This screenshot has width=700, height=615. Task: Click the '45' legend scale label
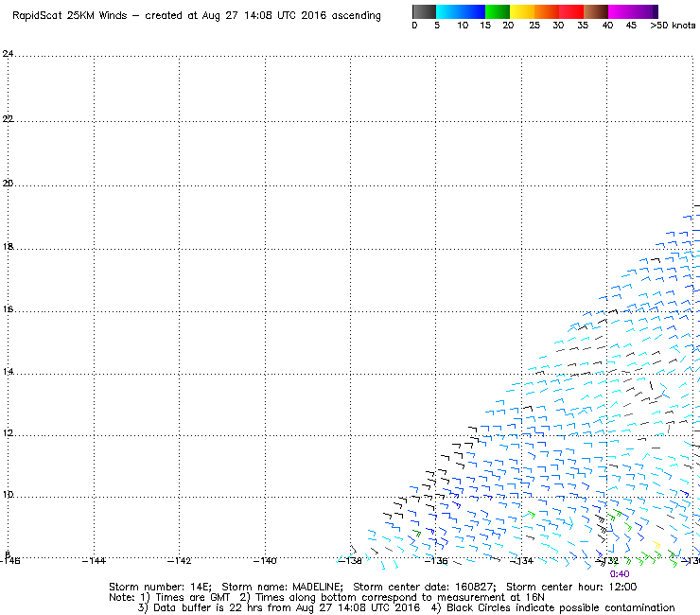click(631, 26)
